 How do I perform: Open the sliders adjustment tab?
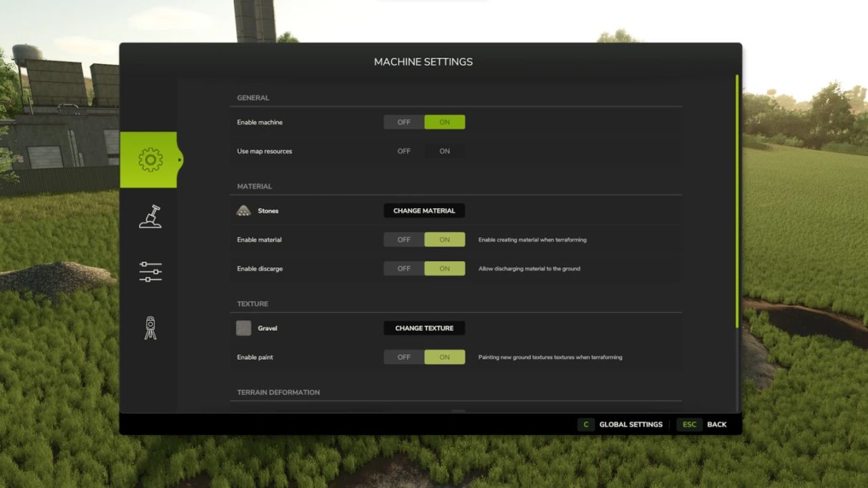pos(150,272)
